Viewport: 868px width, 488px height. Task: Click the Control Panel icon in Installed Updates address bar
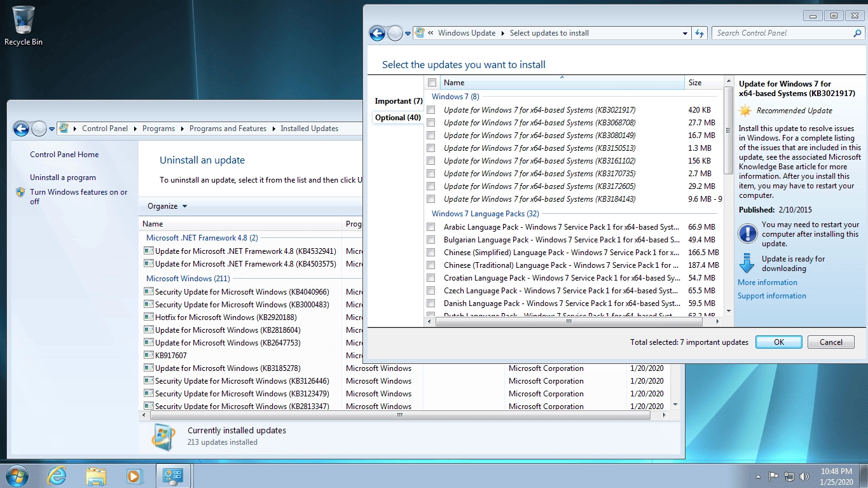(x=64, y=129)
